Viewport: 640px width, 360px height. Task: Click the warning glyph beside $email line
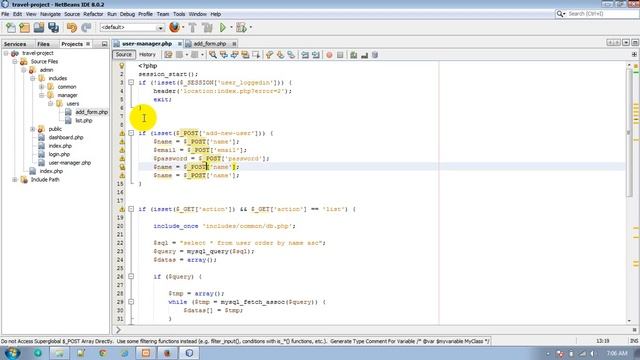[122, 150]
